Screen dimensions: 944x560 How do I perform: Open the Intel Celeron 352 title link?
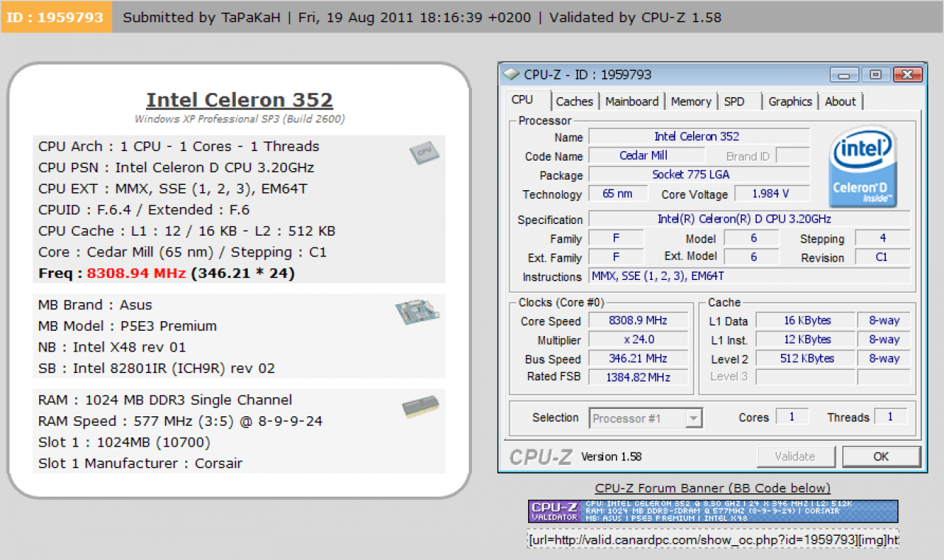pos(240,100)
